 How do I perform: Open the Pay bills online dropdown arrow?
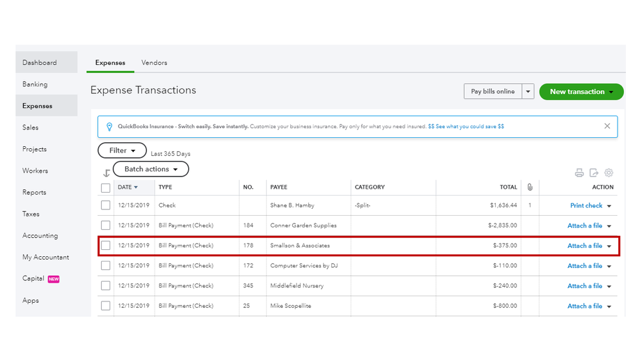click(x=528, y=91)
